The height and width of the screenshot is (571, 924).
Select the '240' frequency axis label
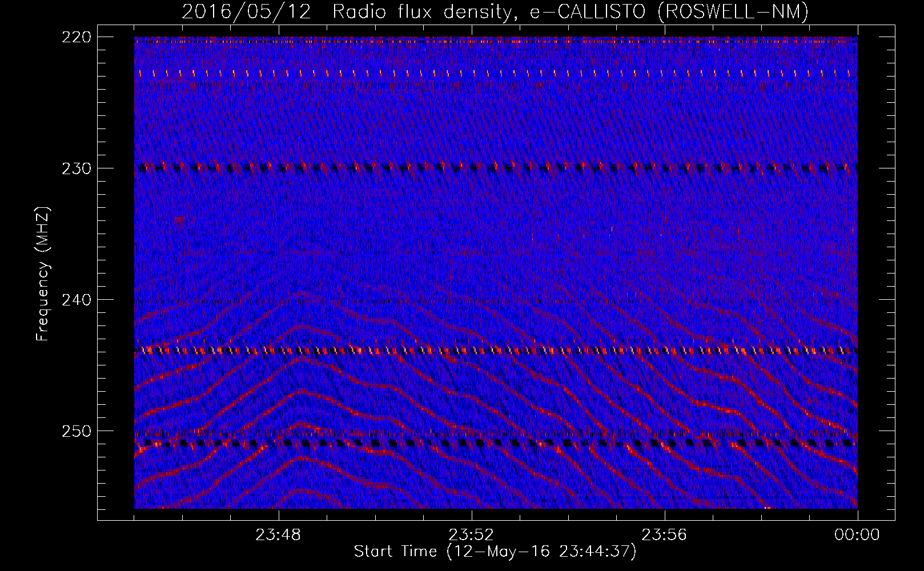click(x=76, y=300)
